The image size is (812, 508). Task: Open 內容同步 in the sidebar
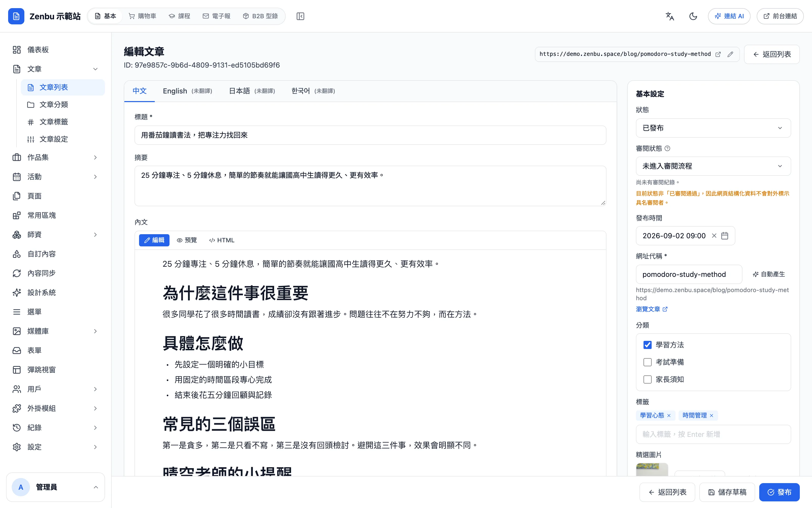click(x=56, y=273)
